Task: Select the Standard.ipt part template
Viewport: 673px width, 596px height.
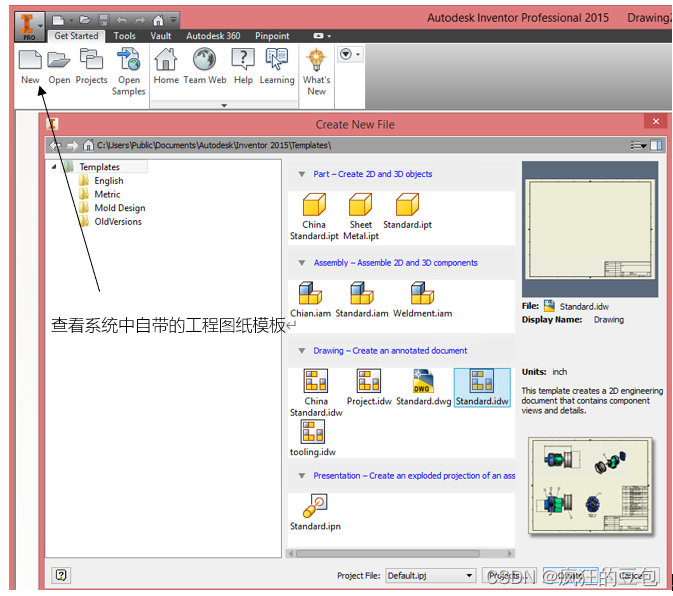Action: (x=407, y=211)
